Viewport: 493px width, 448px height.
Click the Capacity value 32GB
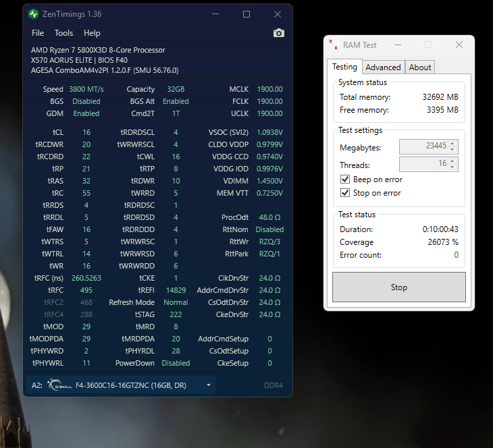[176, 89]
